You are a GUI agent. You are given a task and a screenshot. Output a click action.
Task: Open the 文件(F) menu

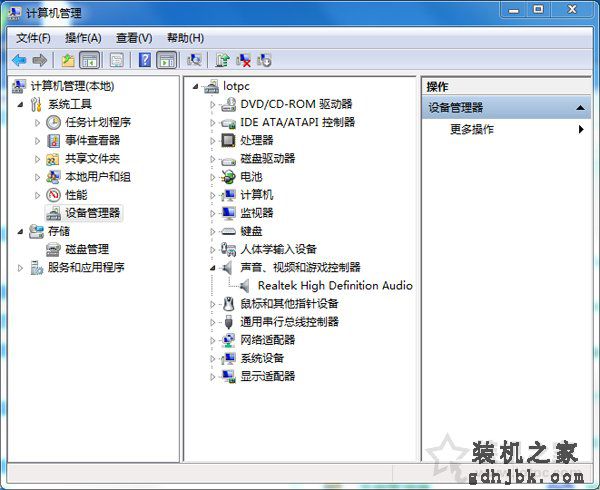[33, 38]
